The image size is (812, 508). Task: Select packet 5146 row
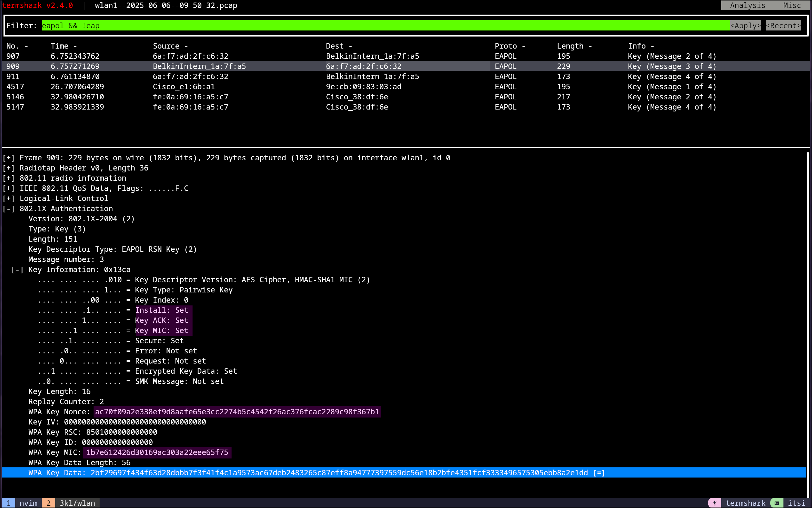pos(406,97)
